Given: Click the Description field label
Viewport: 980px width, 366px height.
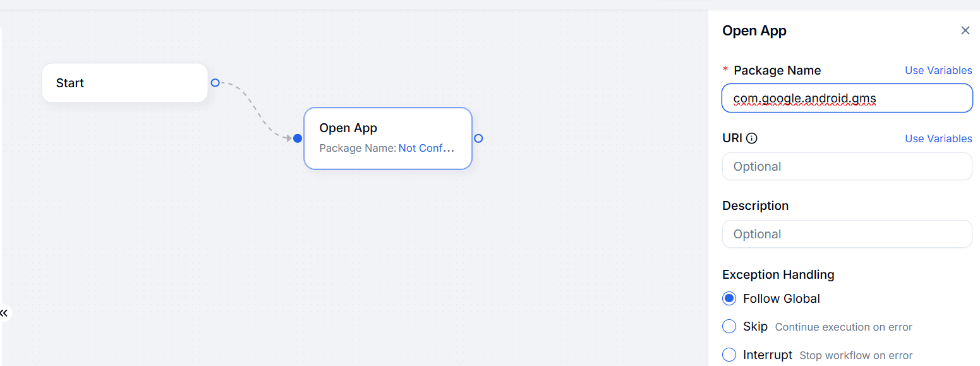Looking at the screenshot, I should tap(755, 205).
